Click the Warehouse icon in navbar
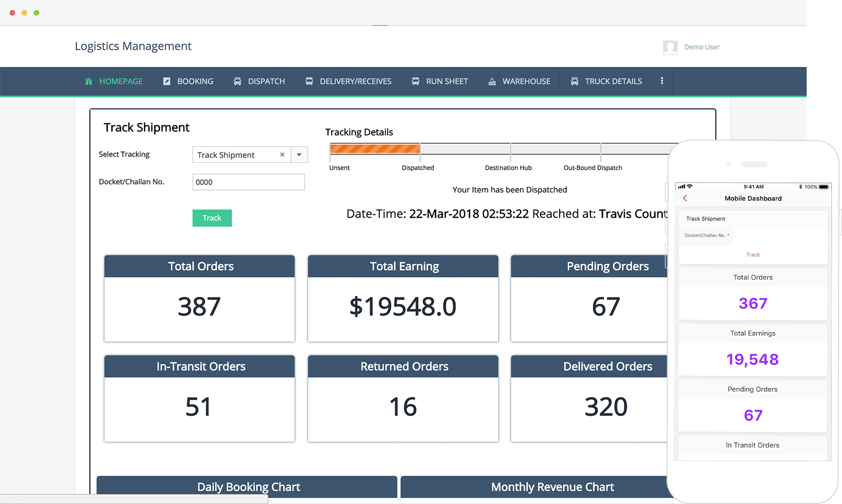Image resolution: width=842 pixels, height=504 pixels. 492,81
